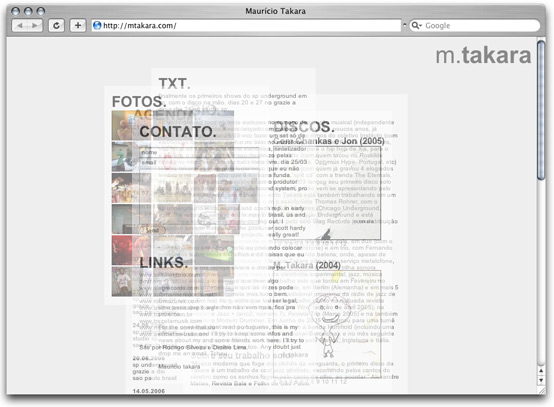Click the address bar showing mtakara.com
The image size is (554, 407).
tap(246, 25)
